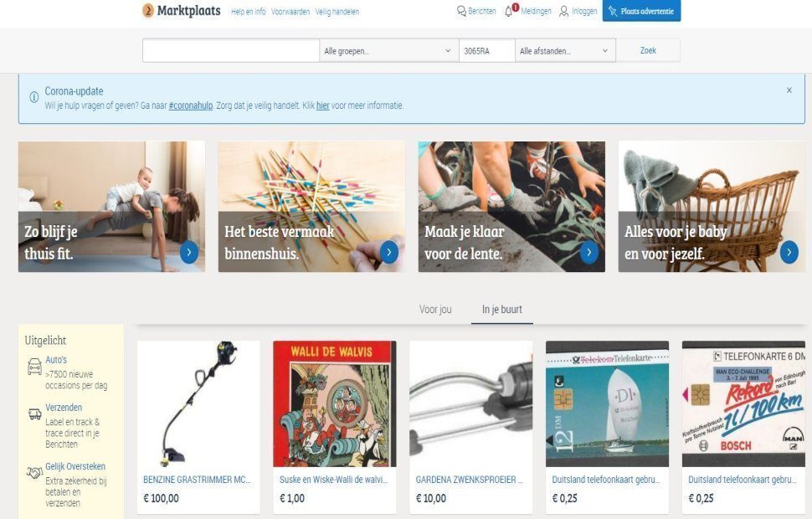Click arrow on 'Zo blijf je thuis fit' banner
The height and width of the screenshot is (519, 812).
point(189,252)
